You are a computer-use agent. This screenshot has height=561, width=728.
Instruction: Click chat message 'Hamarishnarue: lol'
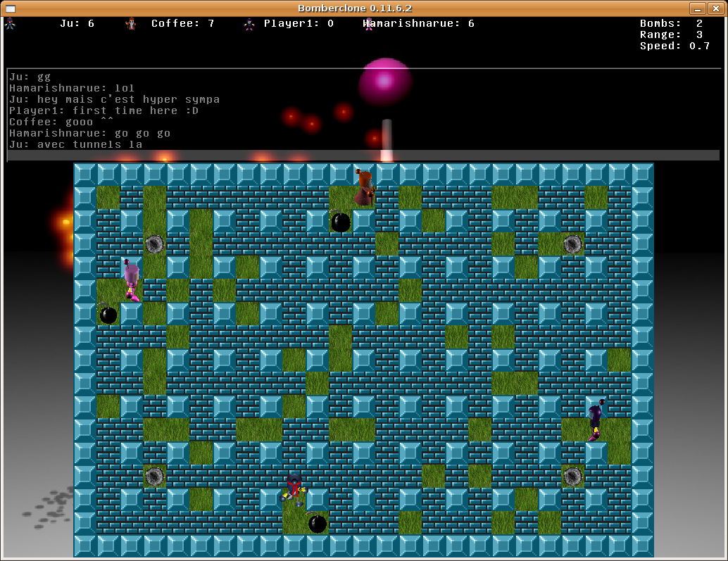click(x=72, y=88)
